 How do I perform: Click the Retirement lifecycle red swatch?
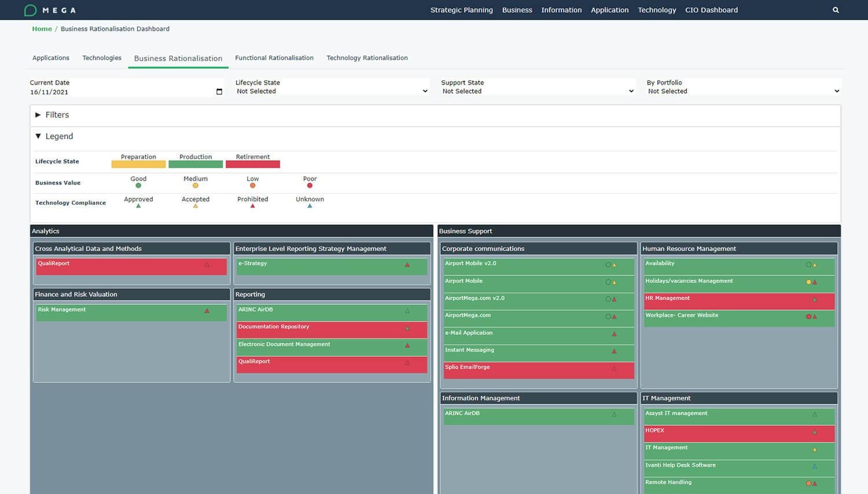click(x=252, y=164)
